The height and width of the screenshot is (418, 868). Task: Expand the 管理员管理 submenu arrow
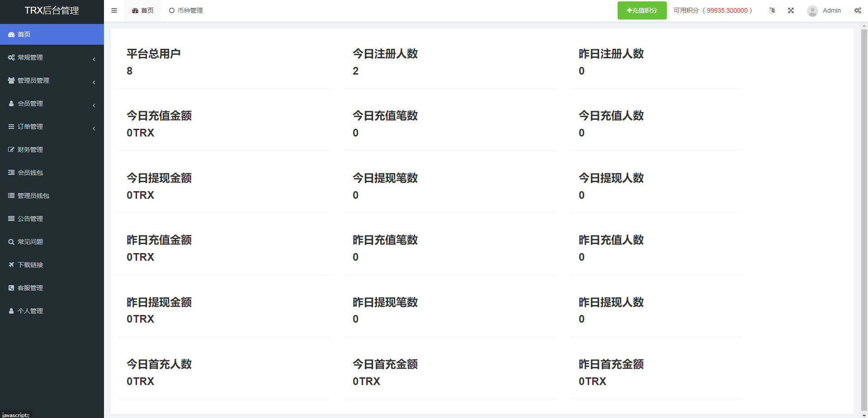pos(94,82)
